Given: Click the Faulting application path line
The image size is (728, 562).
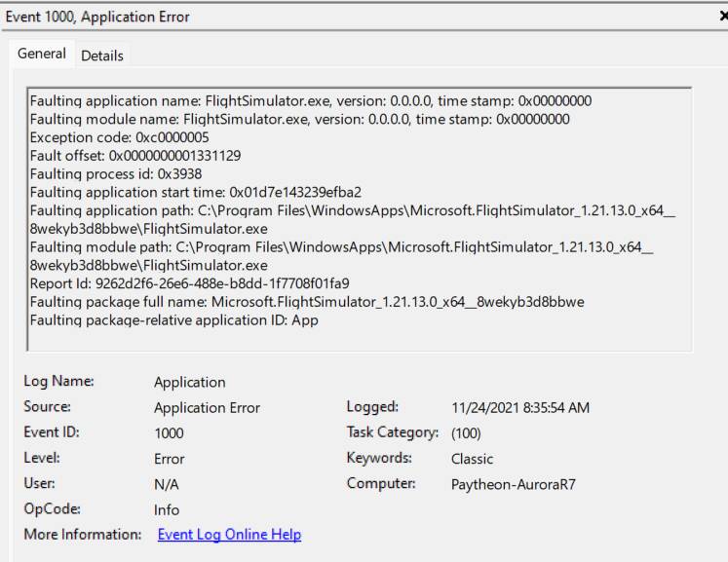Looking at the screenshot, I should click(353, 219).
